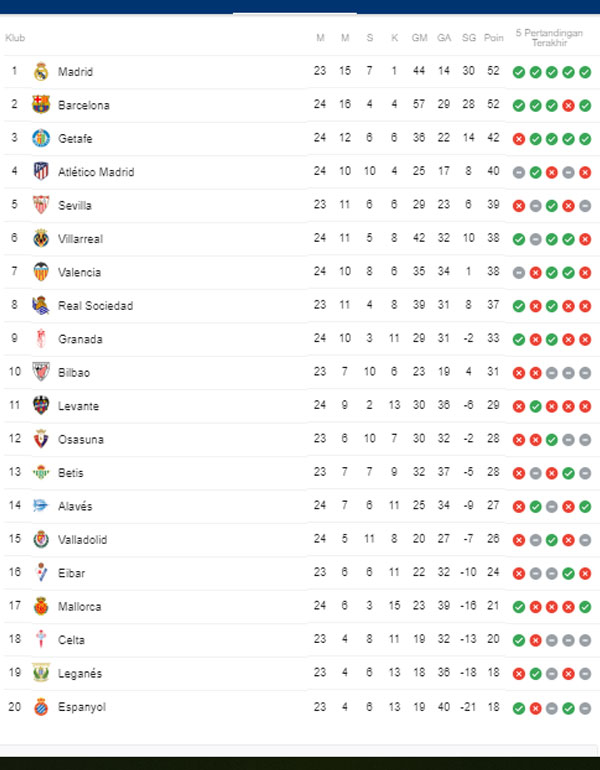Click Barcelona's red loss result icon
Screen dimensions: 600x770
(x=568, y=105)
